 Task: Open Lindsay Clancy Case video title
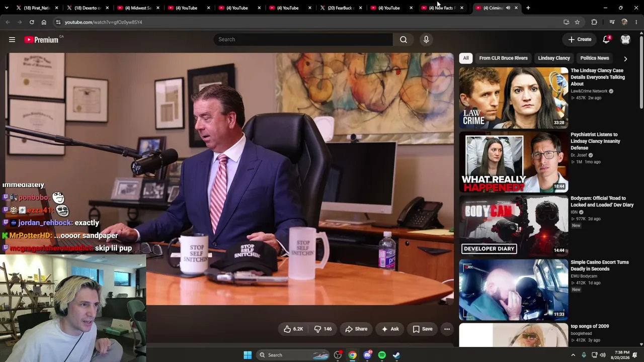point(598,77)
